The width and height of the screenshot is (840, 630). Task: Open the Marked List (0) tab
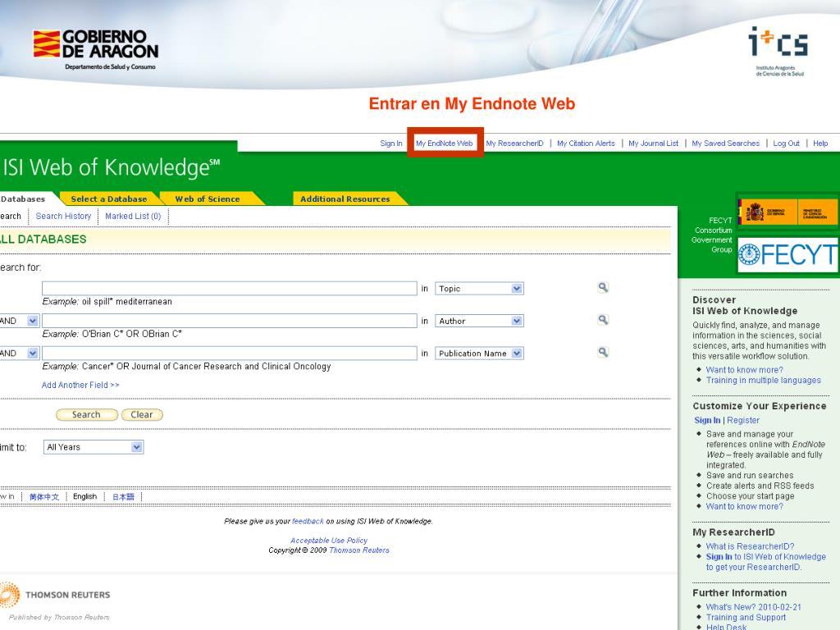pyautogui.click(x=133, y=216)
